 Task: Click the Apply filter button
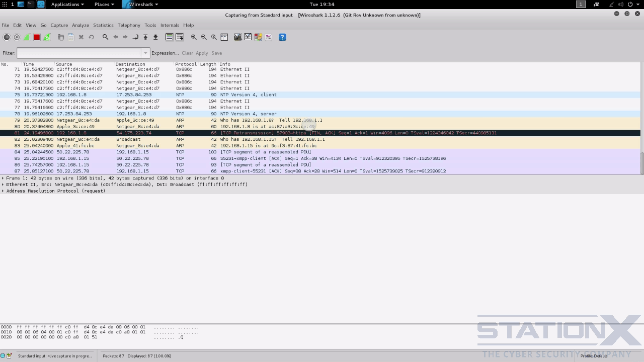202,53
